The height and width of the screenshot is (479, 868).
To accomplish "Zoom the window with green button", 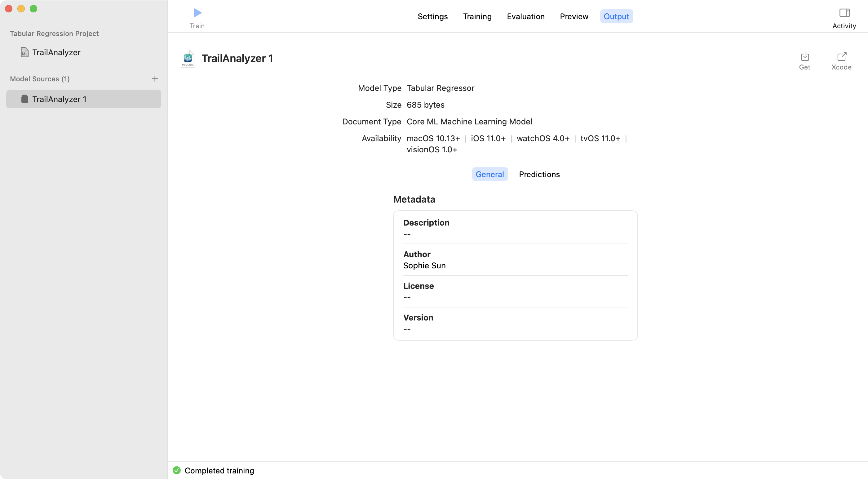I will tap(33, 9).
